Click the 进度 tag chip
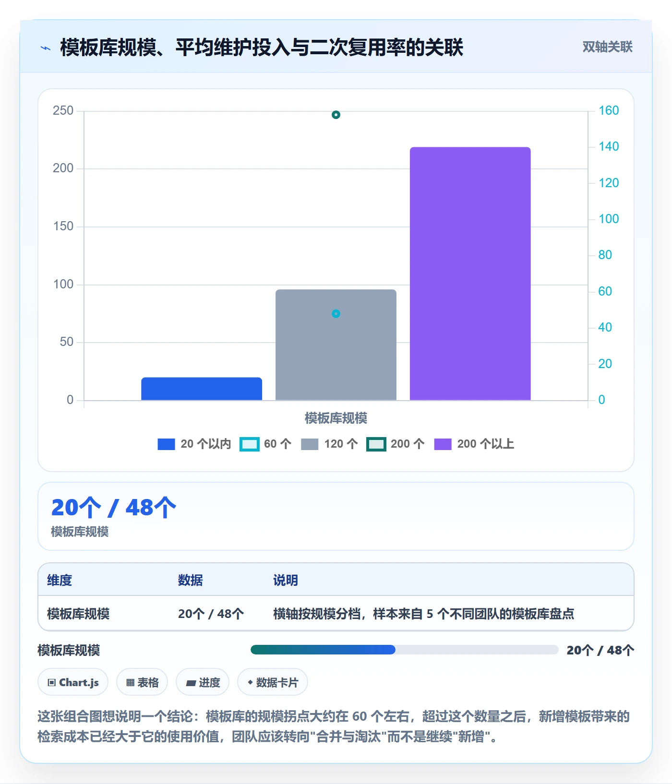672x784 pixels. (x=203, y=682)
